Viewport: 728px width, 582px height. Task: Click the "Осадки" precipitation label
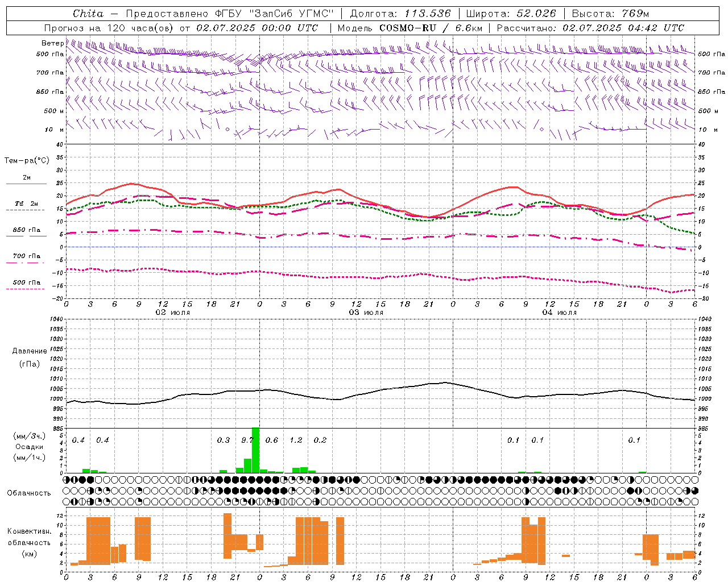pos(29,447)
